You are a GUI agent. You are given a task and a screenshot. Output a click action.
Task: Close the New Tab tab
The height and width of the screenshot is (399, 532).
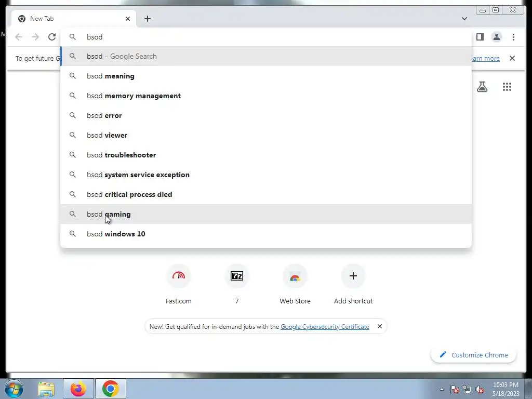pyautogui.click(x=128, y=19)
